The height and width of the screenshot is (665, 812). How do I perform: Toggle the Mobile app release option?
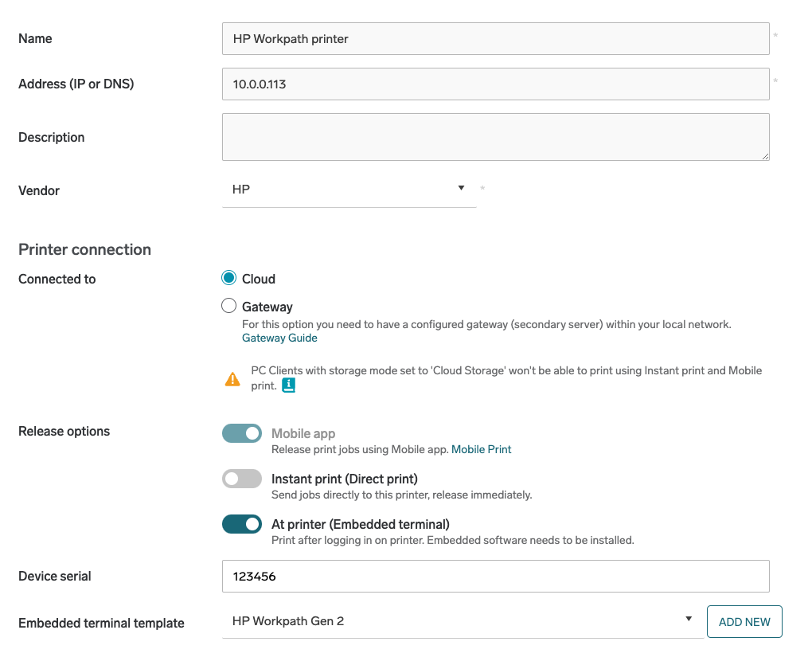(242, 433)
